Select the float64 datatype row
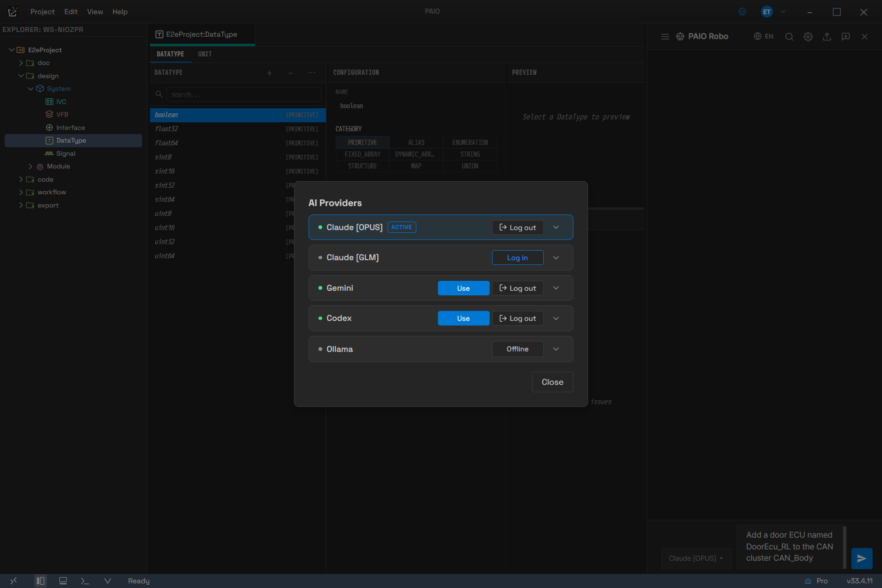 click(x=238, y=143)
